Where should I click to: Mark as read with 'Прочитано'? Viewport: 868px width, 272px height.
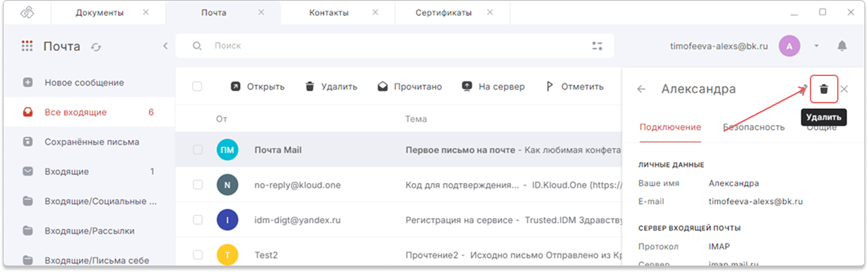tap(410, 87)
